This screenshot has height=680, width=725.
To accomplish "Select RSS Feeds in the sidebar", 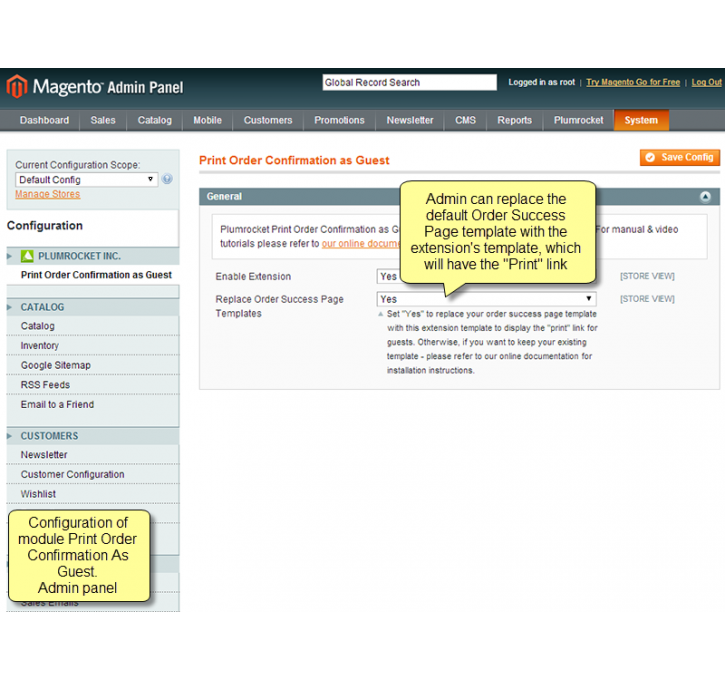I will tap(45, 385).
